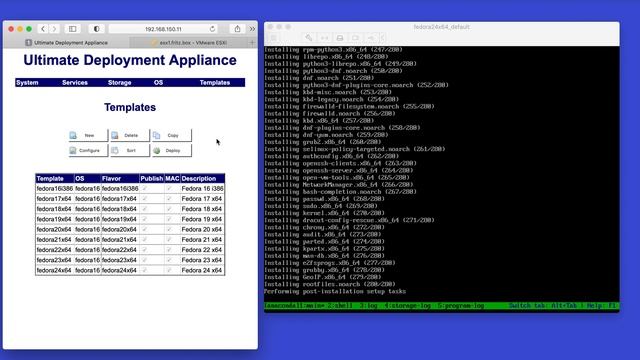Select the fedora18x64 template name

coord(54,209)
